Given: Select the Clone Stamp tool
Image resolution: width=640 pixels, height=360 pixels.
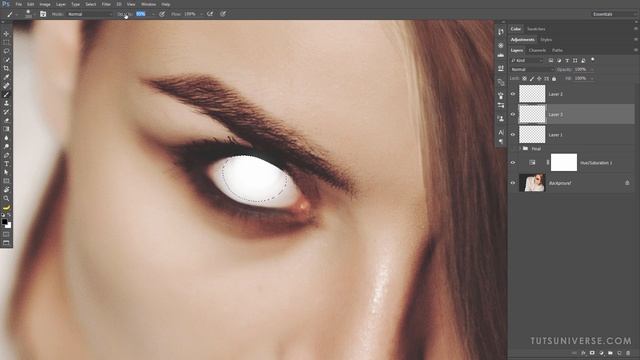Looking at the screenshot, I should [x=6, y=103].
